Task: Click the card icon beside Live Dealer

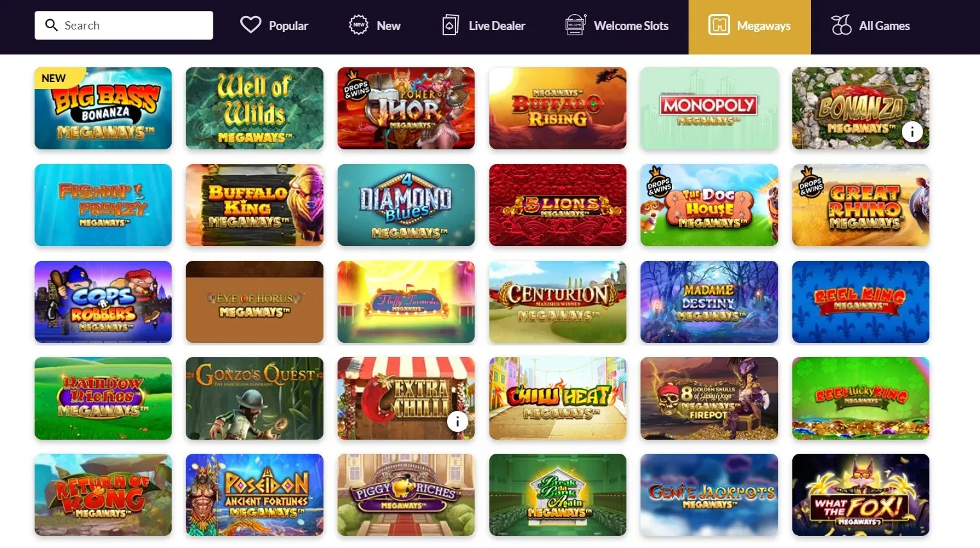Action: (x=450, y=25)
